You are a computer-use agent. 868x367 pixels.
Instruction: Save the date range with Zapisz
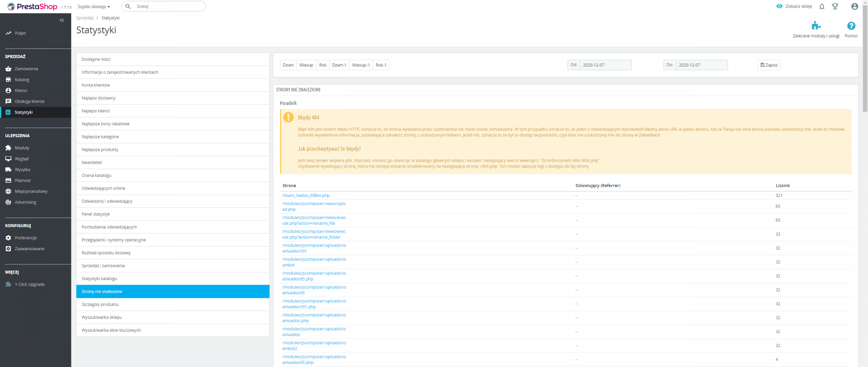(769, 65)
